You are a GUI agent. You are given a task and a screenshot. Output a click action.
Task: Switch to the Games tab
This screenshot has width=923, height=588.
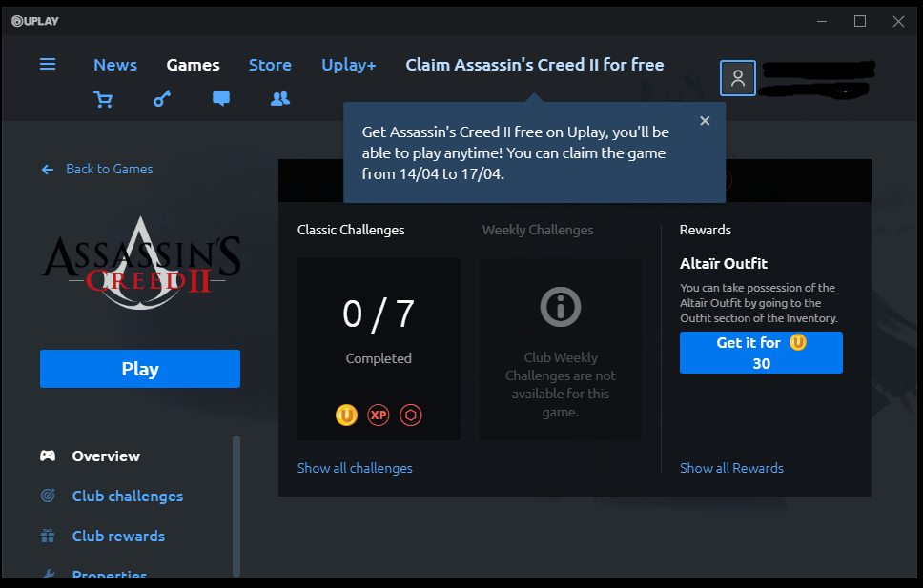193,65
